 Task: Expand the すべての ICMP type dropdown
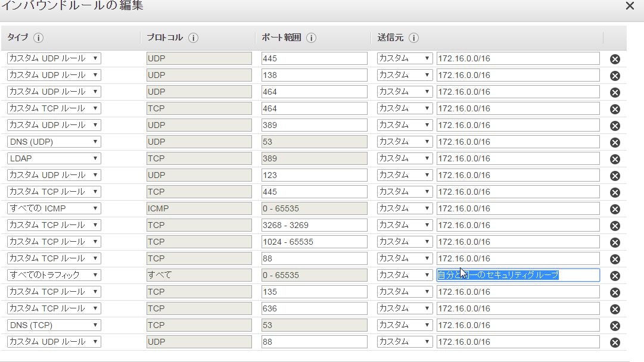coord(54,208)
